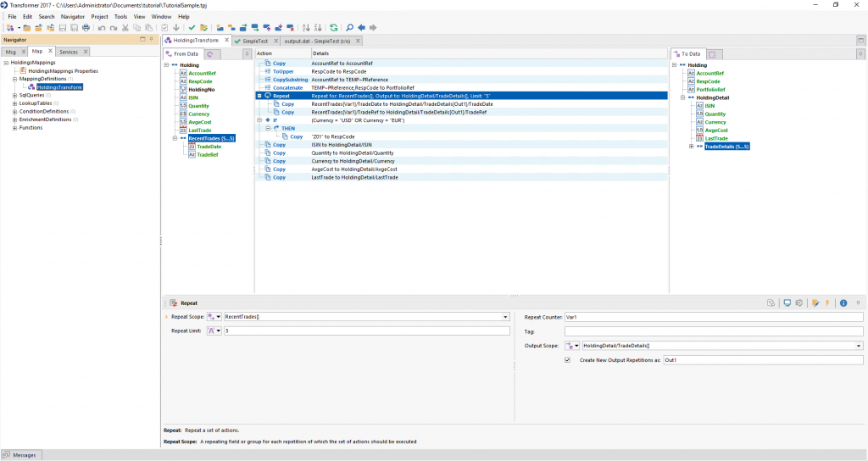Expand TradeDetails node in To Data
This screenshot has height=461, width=868.
[692, 147]
